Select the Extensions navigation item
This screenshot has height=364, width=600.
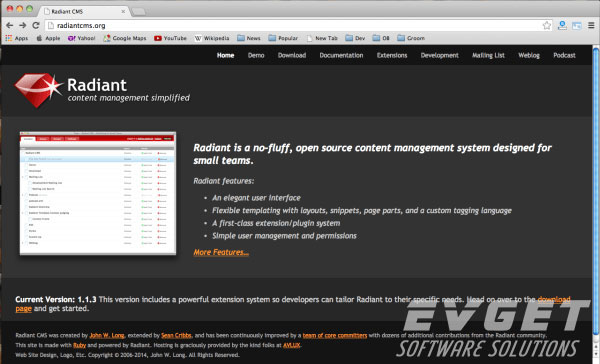point(392,55)
